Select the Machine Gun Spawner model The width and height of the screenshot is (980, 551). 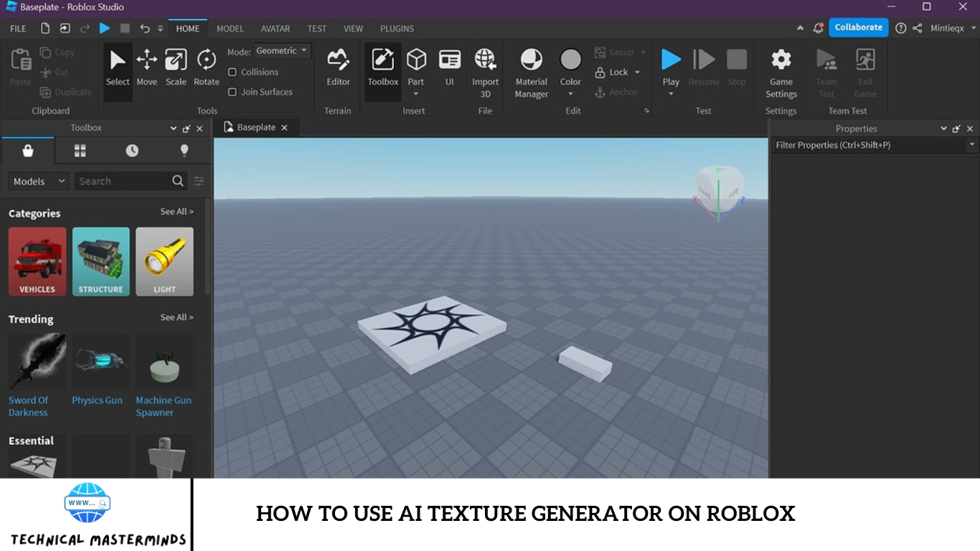point(164,376)
